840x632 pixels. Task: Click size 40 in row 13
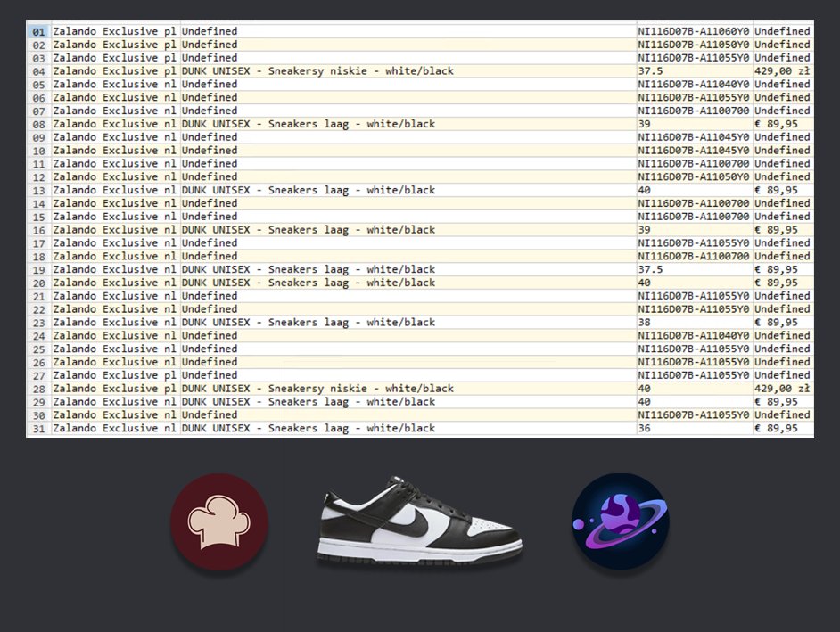(644, 190)
